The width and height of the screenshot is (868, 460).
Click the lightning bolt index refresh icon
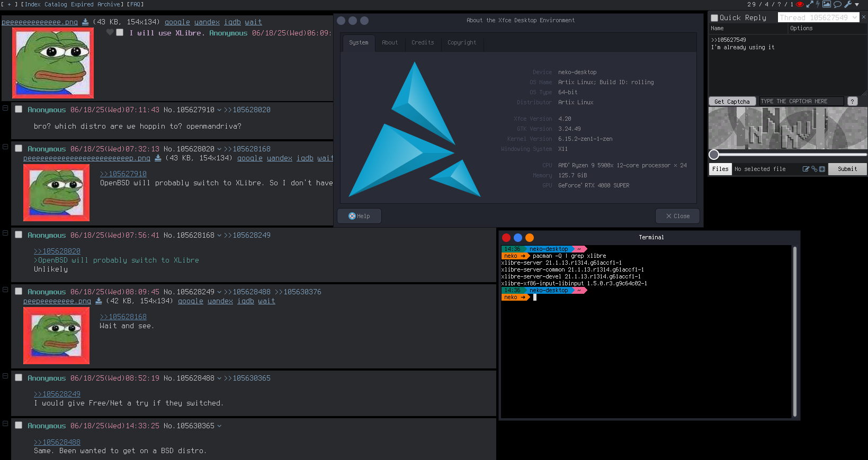[818, 4]
